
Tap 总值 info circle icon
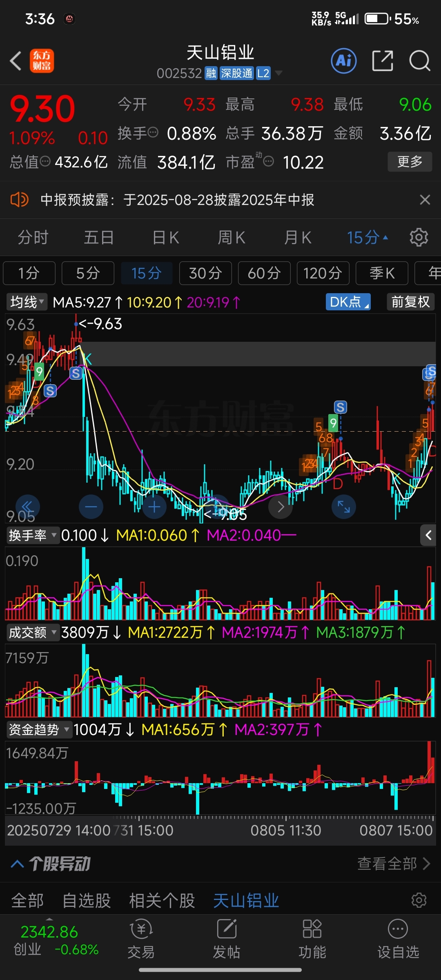46,161
